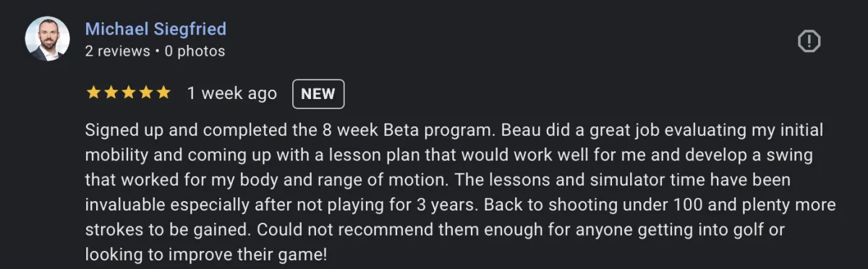Click the line starting 'invaluable especially after'
Image resolution: width=868 pixels, height=269 pixels.
(x=460, y=205)
